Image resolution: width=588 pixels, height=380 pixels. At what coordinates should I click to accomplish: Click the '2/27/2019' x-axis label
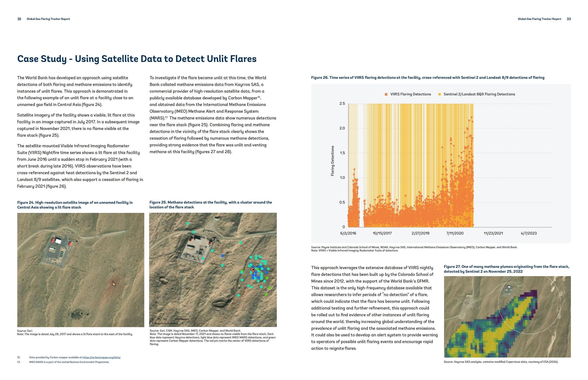(x=420, y=233)
